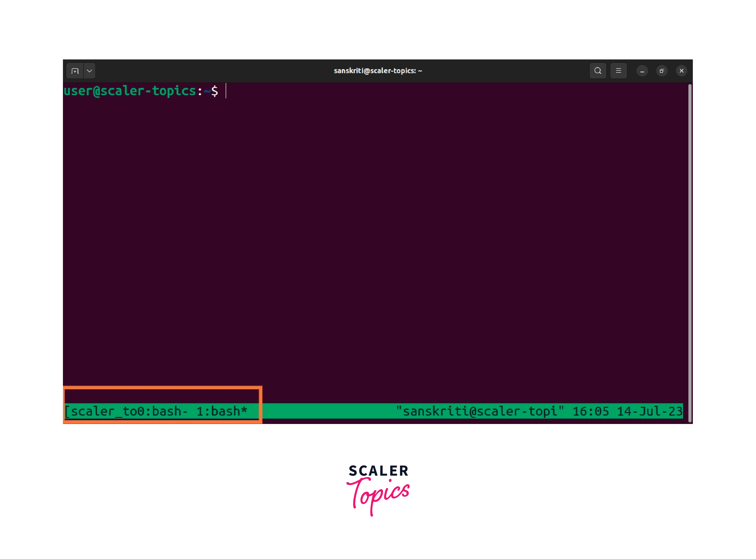Click the sanskriti@scaler-topics window title

tap(378, 71)
